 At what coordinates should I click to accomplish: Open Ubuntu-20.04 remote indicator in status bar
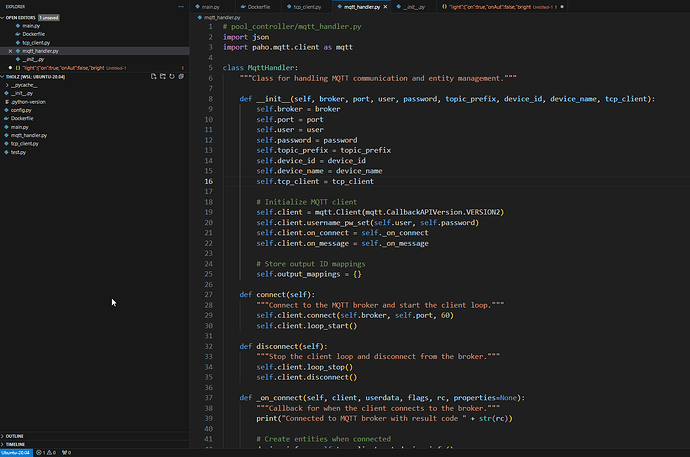click(16, 453)
